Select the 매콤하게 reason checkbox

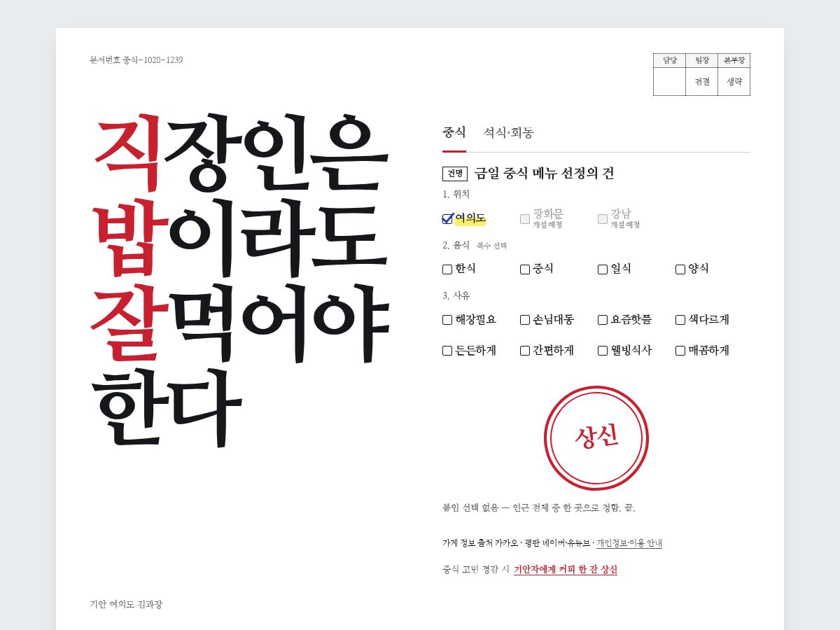(x=680, y=351)
